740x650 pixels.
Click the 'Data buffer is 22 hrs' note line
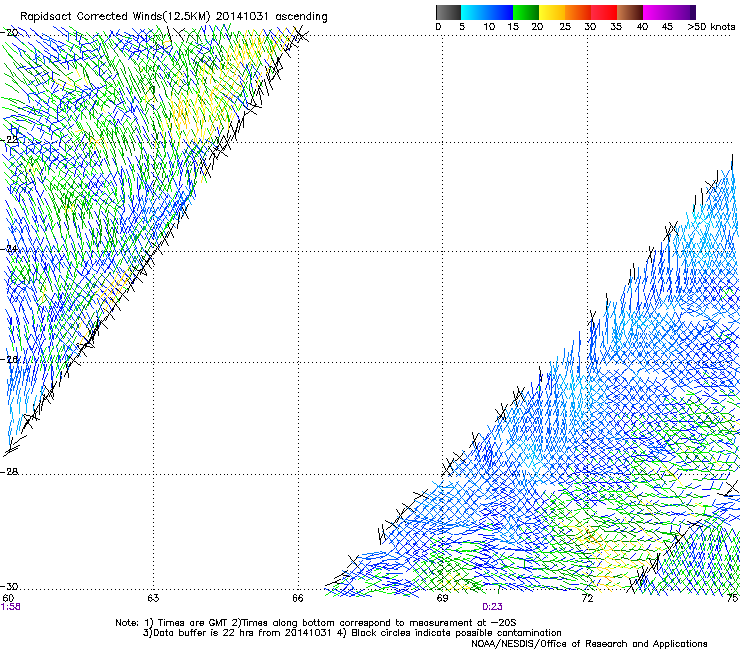click(x=352, y=633)
